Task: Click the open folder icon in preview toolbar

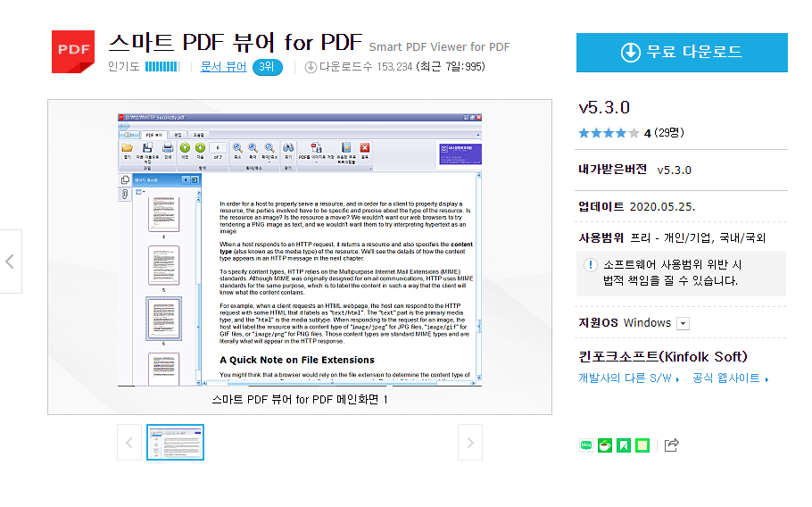Action: point(128,148)
